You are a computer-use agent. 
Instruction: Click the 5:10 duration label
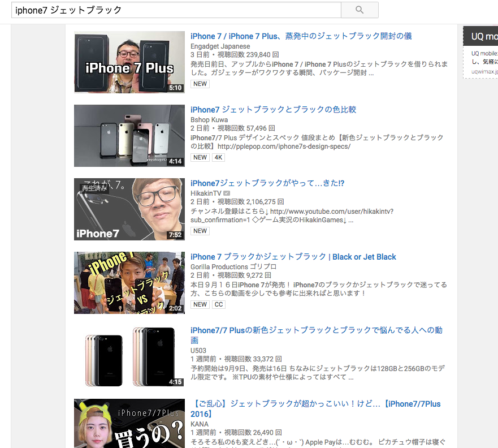pyautogui.click(x=175, y=88)
